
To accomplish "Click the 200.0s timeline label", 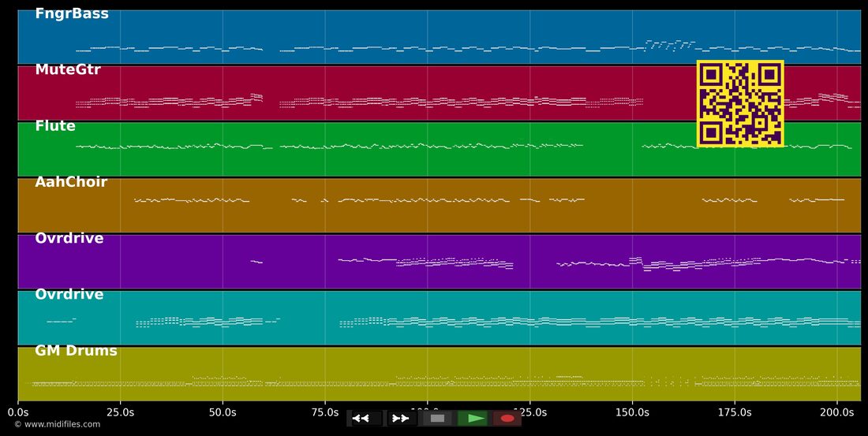I will tap(837, 412).
